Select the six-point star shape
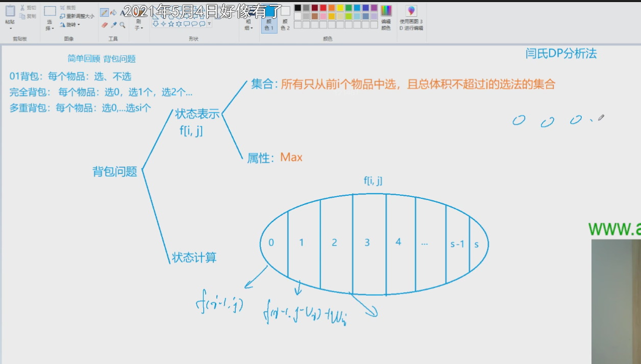The image size is (641, 364). [x=179, y=23]
